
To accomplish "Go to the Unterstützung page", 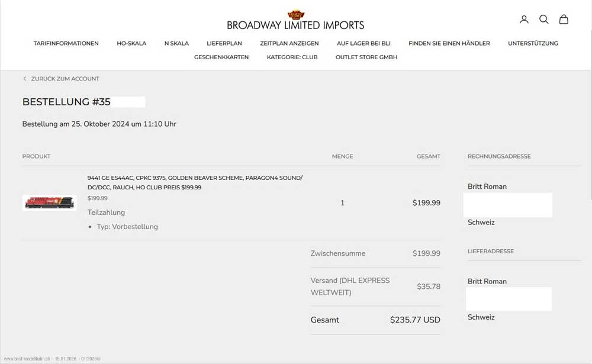I will pos(533,43).
